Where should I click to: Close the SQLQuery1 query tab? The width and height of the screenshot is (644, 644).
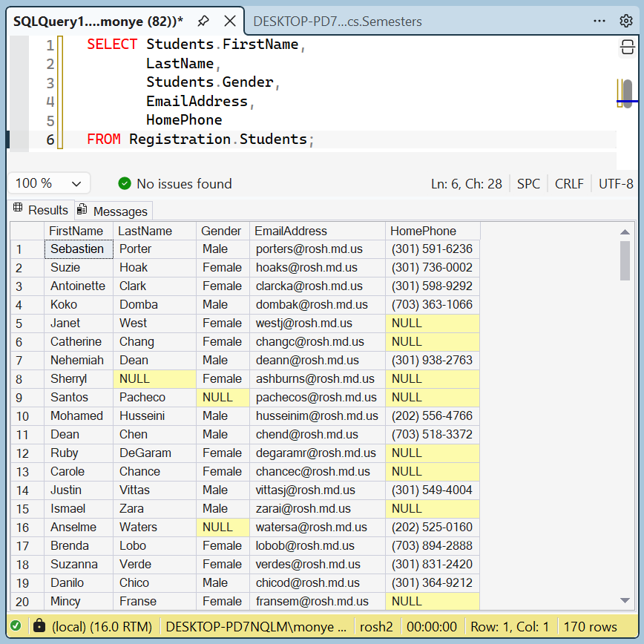click(230, 21)
